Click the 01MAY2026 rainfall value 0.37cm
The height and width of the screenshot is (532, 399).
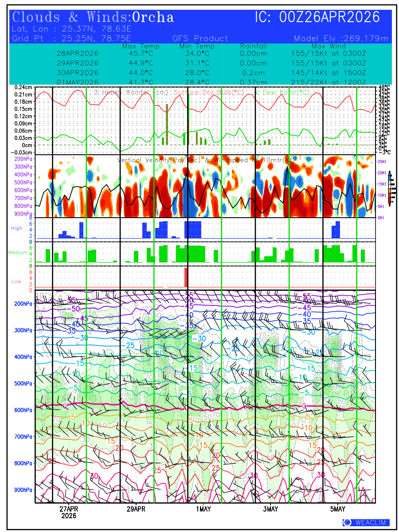click(254, 82)
